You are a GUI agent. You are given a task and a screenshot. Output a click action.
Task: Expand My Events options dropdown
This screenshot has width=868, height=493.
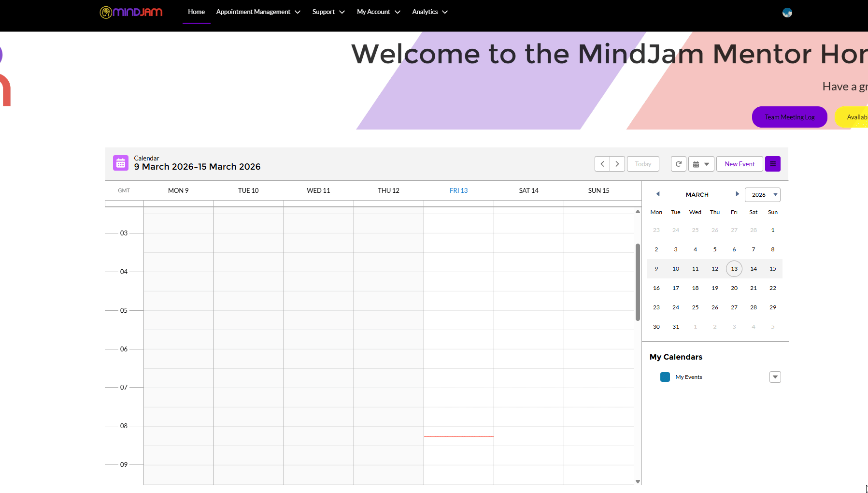(x=775, y=377)
